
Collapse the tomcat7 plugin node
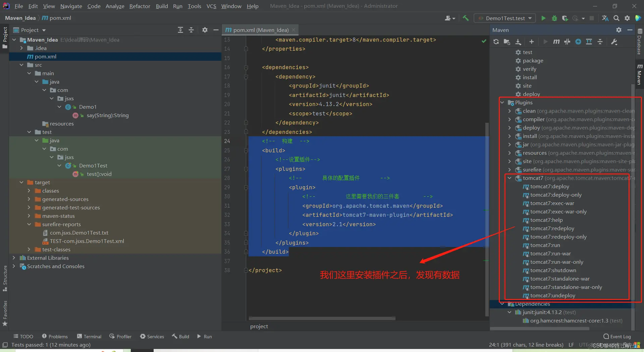tap(509, 178)
